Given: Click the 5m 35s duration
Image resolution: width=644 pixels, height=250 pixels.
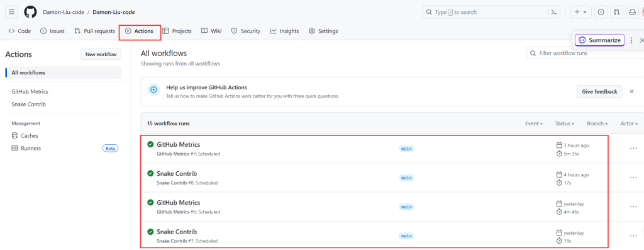Looking at the screenshot, I should tap(571, 154).
